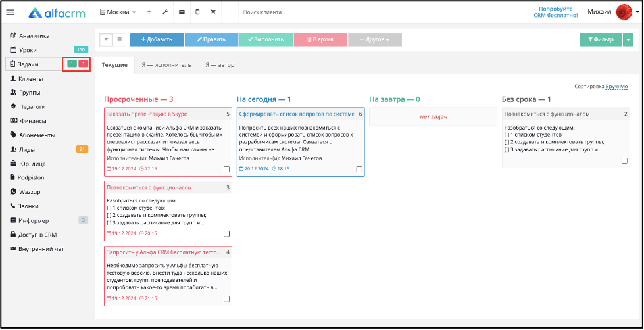The height and width of the screenshot is (330, 644).
Task: Select the Текущие tab
Action: coord(114,65)
